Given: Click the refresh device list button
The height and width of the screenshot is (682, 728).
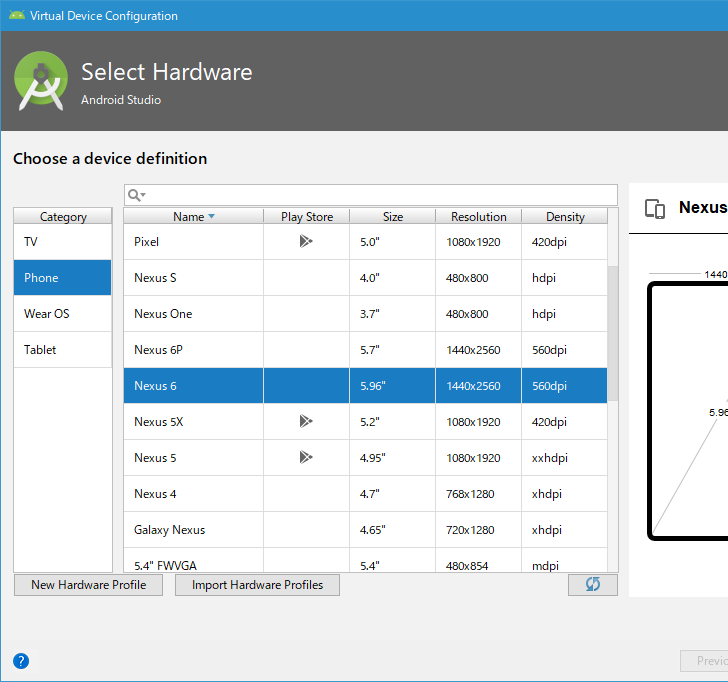Looking at the screenshot, I should click(x=592, y=585).
